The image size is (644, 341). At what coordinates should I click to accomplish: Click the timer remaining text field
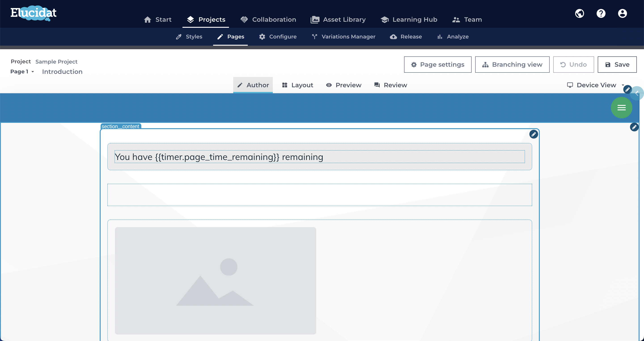(x=320, y=157)
